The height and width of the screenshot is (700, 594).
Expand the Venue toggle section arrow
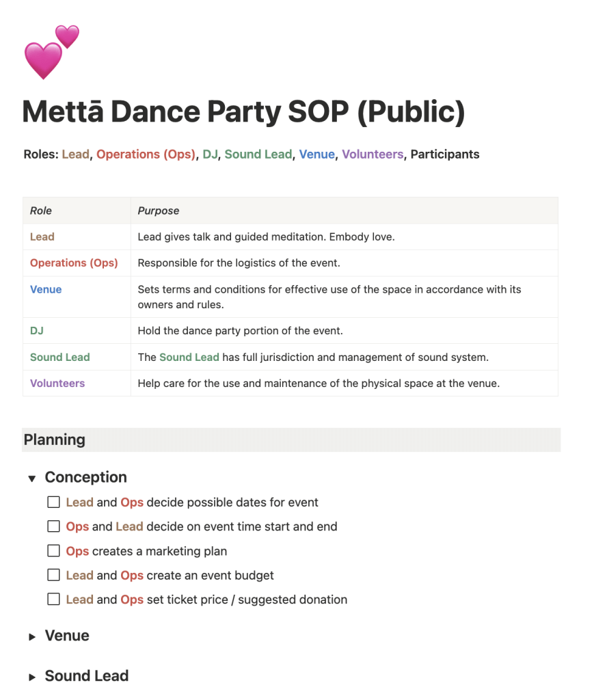[x=31, y=637]
